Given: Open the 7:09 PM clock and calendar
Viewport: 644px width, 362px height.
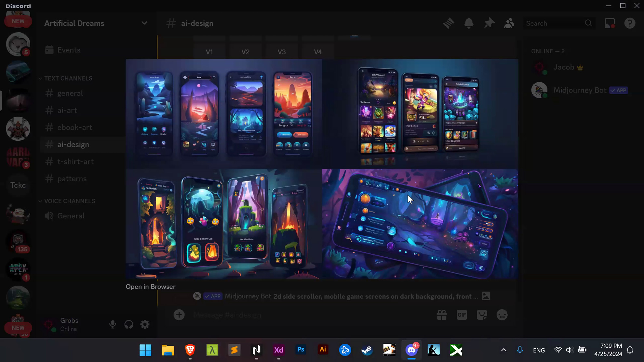Looking at the screenshot, I should click(x=608, y=350).
